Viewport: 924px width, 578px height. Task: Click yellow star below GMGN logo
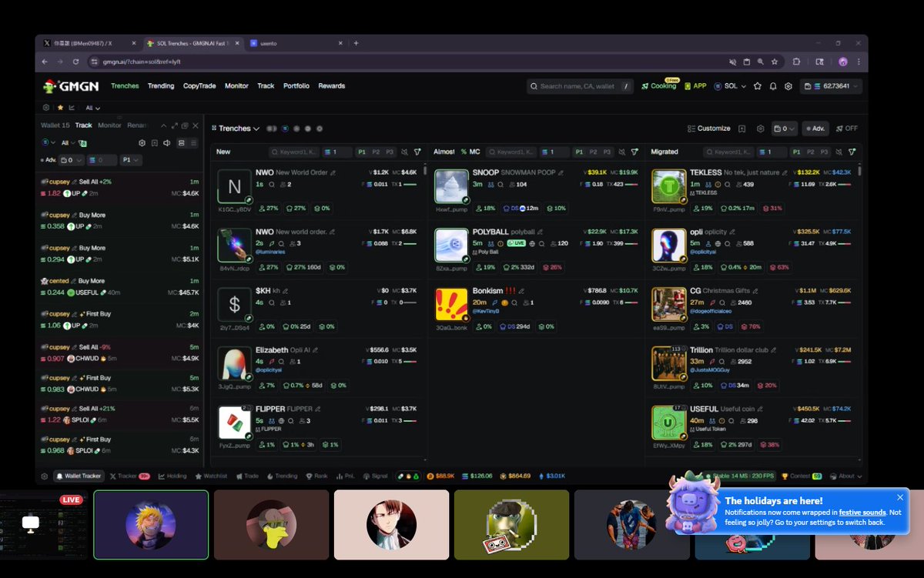click(60, 108)
